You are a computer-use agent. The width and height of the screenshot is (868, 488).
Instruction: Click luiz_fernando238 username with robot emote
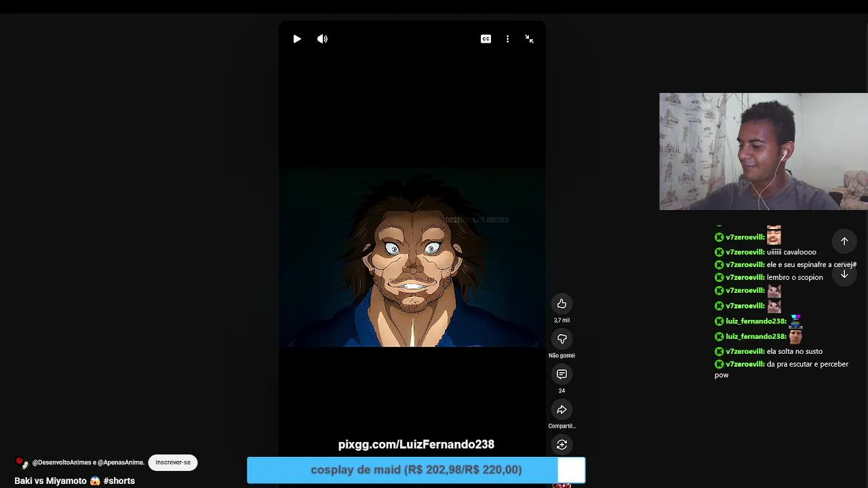pos(755,321)
